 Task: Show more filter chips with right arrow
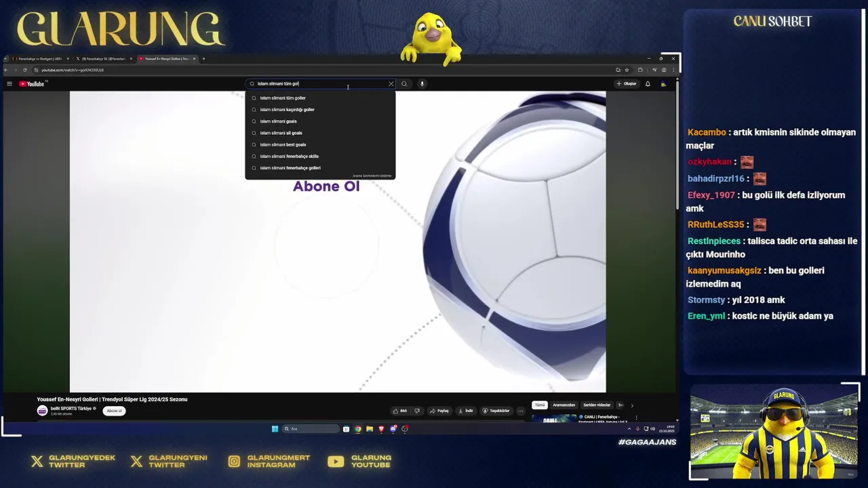pos(632,405)
